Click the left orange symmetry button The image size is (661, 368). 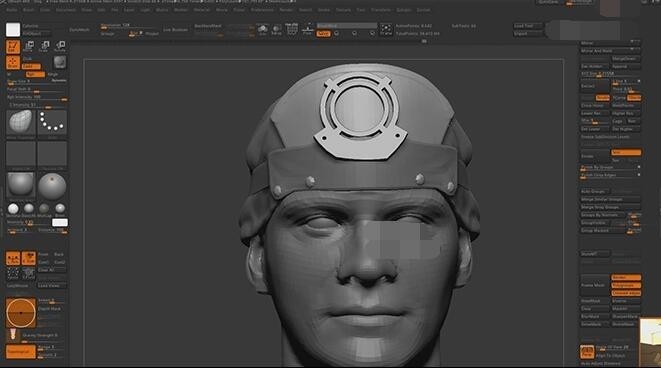[x=13, y=258]
